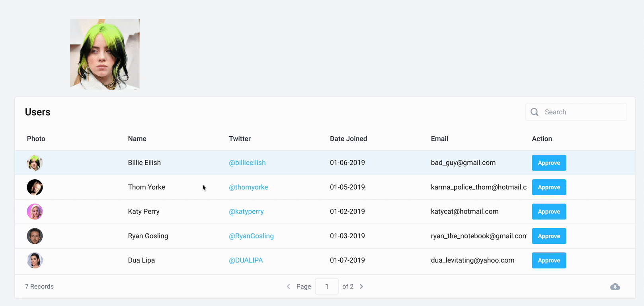644x306 pixels.
Task: Click email dua_levitating@yahoo.com
Action: point(472,260)
